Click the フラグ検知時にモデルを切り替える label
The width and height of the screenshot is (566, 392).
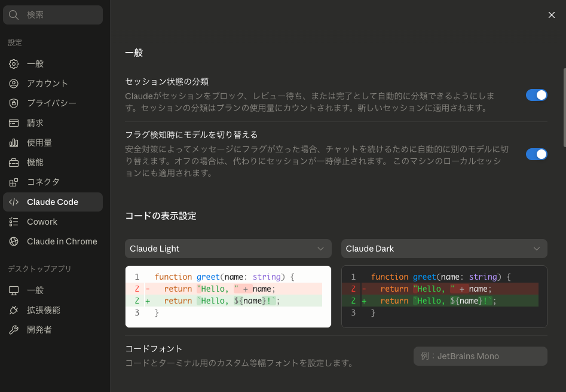tap(191, 134)
